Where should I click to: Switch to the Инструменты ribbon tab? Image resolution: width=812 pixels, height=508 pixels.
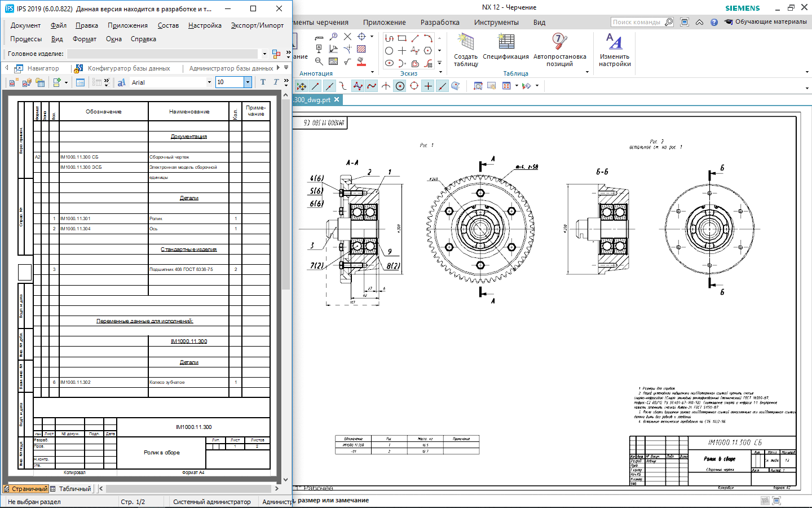496,23
